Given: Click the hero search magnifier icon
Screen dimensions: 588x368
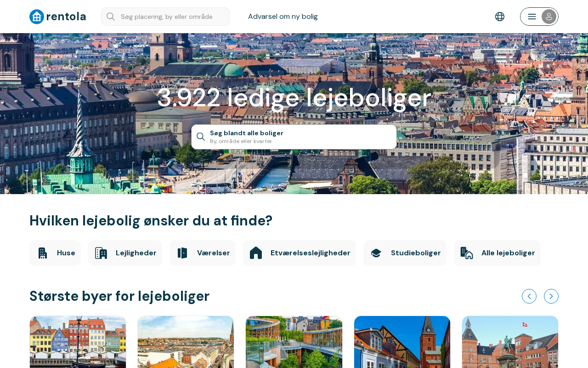Looking at the screenshot, I should coord(201,137).
